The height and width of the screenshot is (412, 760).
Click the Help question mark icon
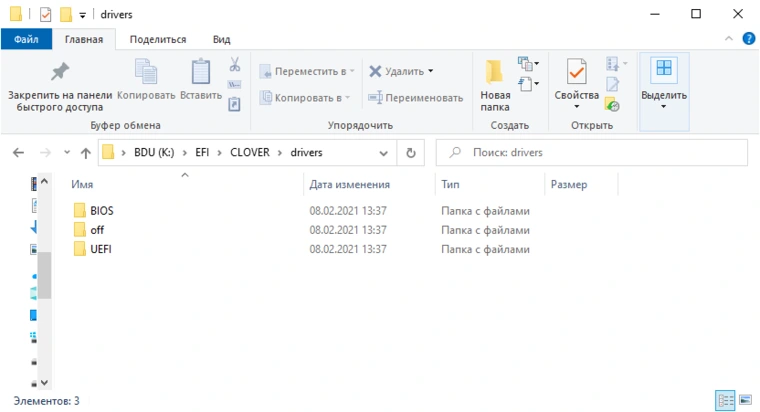tap(749, 39)
